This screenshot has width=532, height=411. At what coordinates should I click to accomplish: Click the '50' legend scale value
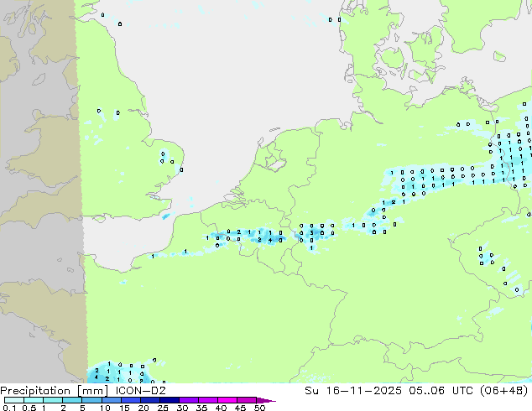coord(259,408)
